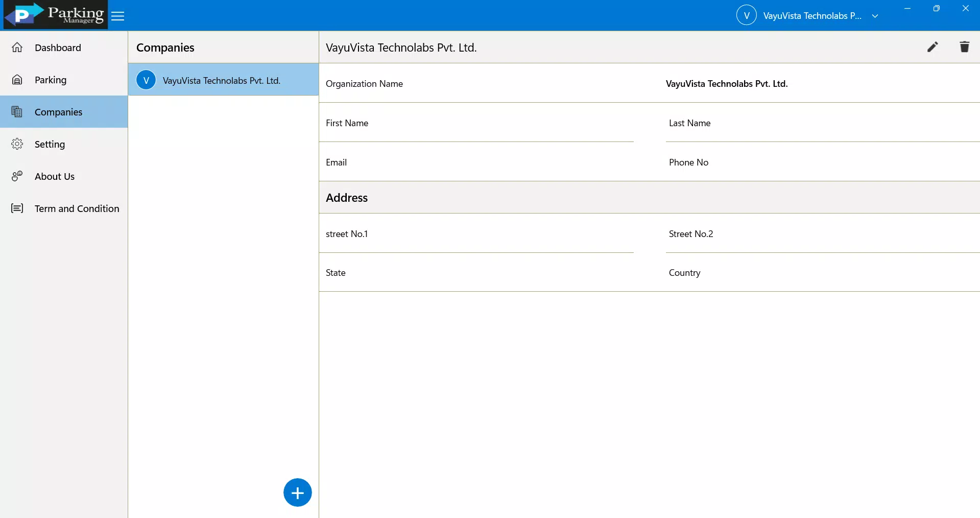
Task: Click the Last Name field
Action: tap(823, 123)
